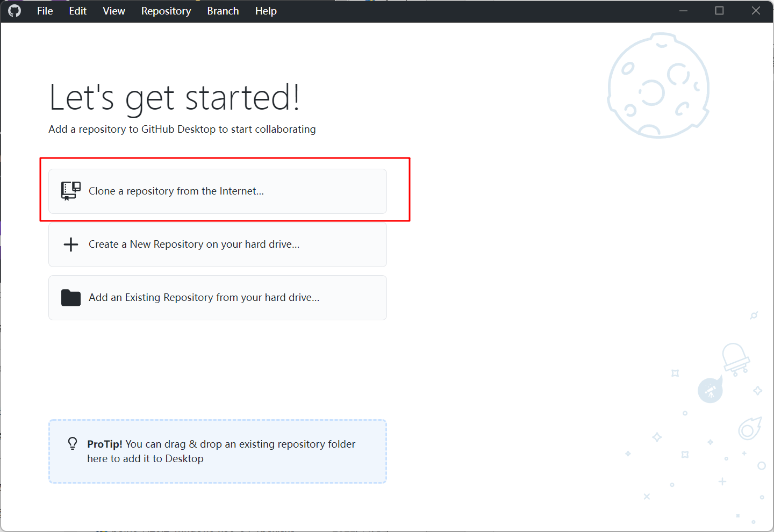Maximize the GitHub Desktop window

719,11
